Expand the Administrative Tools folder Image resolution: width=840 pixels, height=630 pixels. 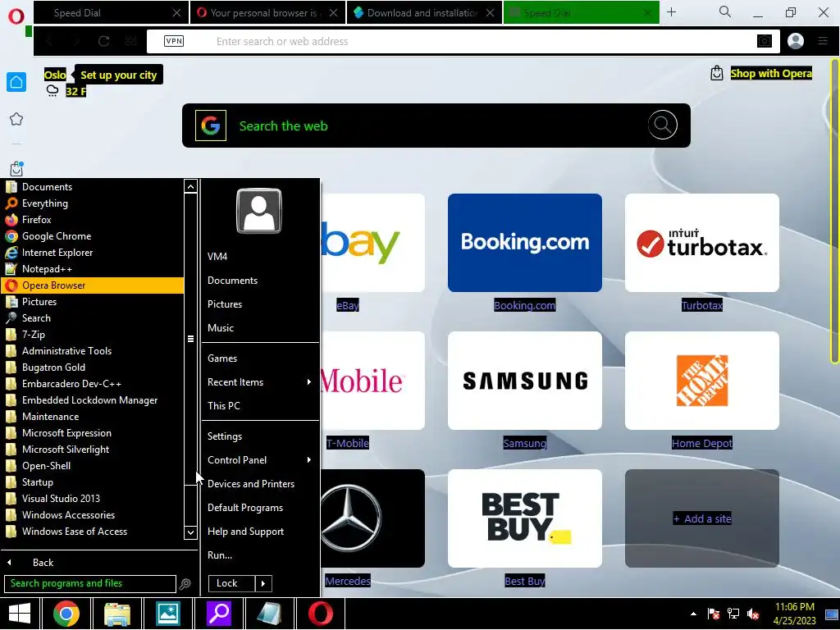click(x=92, y=351)
